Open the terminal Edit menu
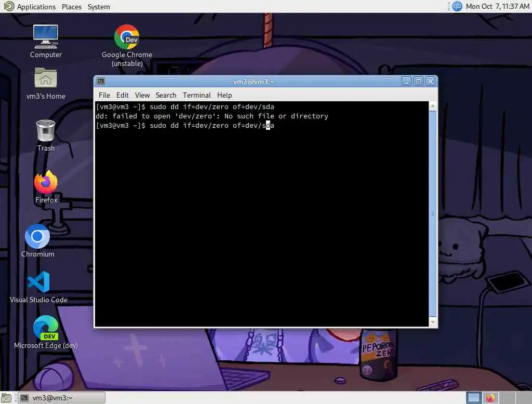The image size is (532, 404). point(122,96)
